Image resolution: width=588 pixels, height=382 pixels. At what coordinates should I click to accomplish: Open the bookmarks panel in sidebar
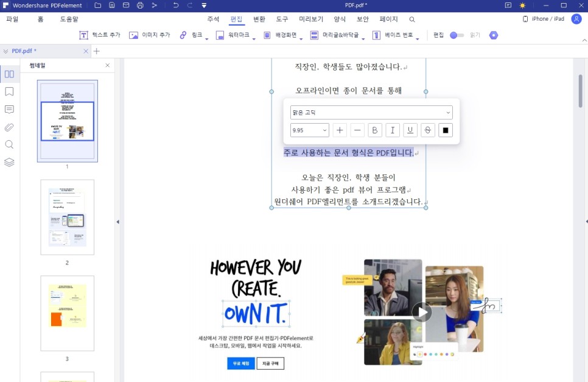[9, 91]
